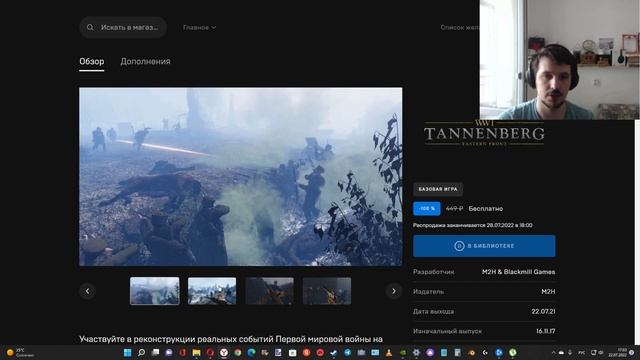Click the main game screenshot image
The height and width of the screenshot is (360, 640).
[x=240, y=176]
